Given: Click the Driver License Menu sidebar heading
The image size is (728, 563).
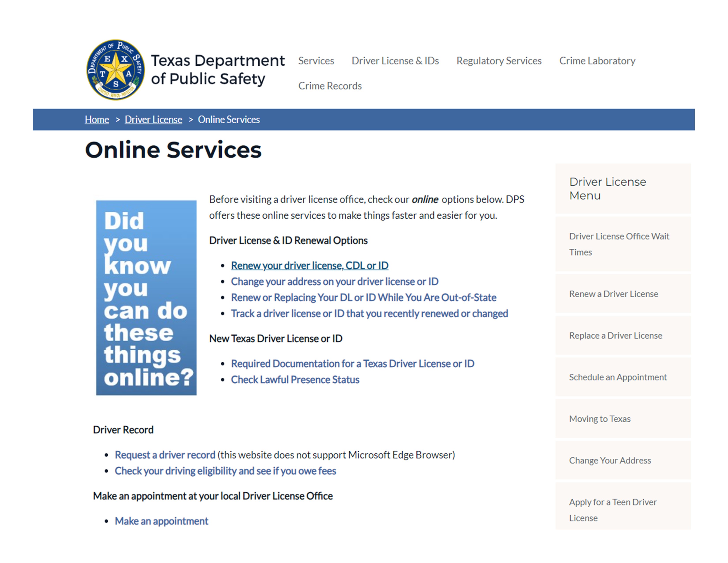Looking at the screenshot, I should [608, 189].
